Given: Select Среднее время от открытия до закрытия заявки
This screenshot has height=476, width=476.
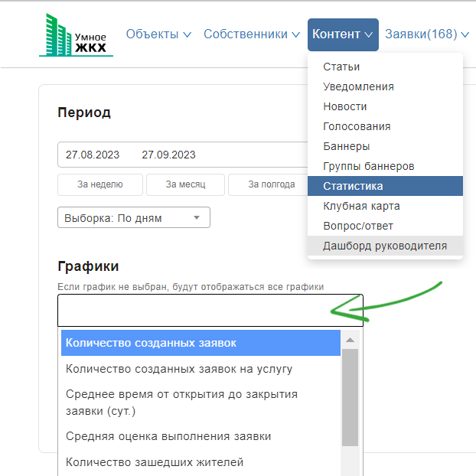Looking at the screenshot, I should pyautogui.click(x=201, y=403).
